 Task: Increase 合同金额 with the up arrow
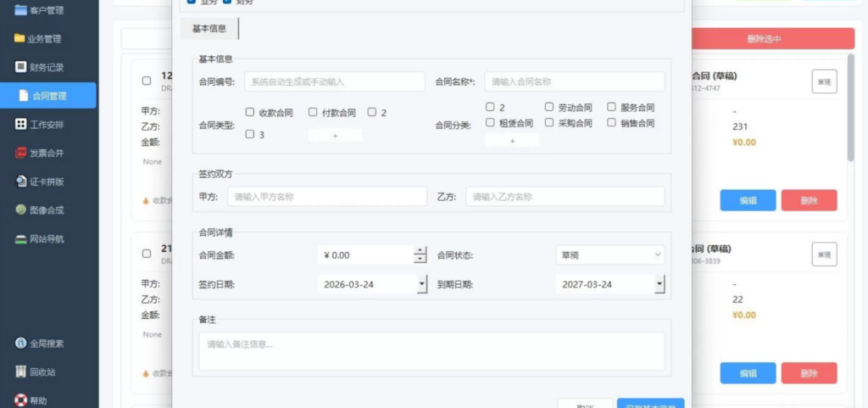point(420,251)
